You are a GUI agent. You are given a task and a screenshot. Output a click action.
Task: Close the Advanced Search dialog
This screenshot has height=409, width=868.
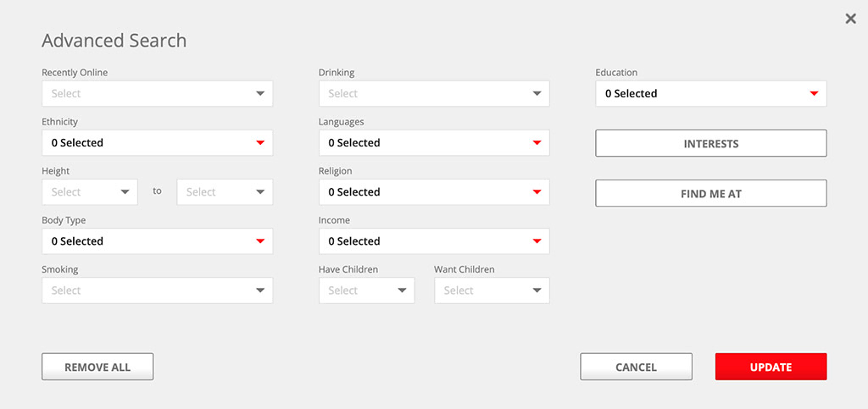pyautogui.click(x=850, y=19)
